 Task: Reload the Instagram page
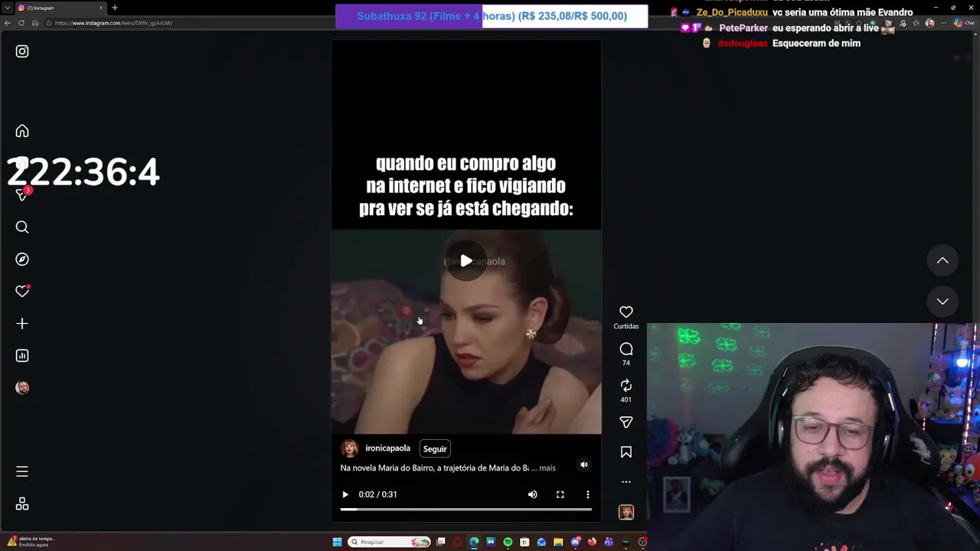21,23
